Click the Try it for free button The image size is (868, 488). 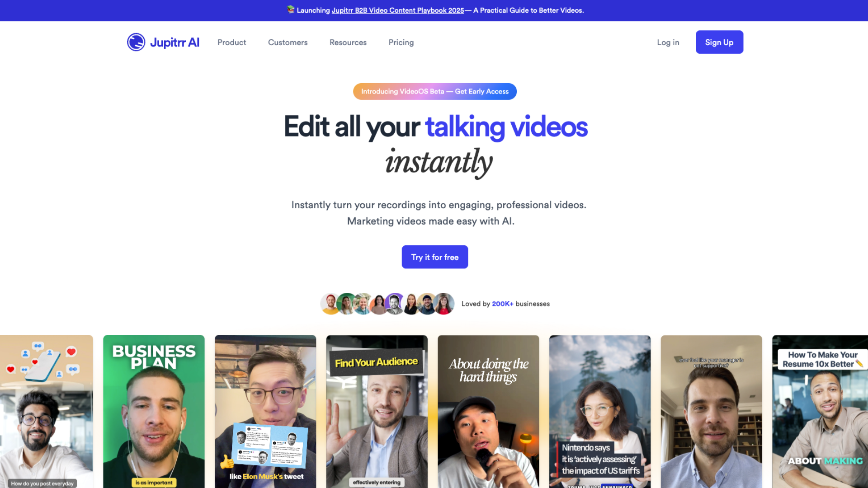point(434,257)
